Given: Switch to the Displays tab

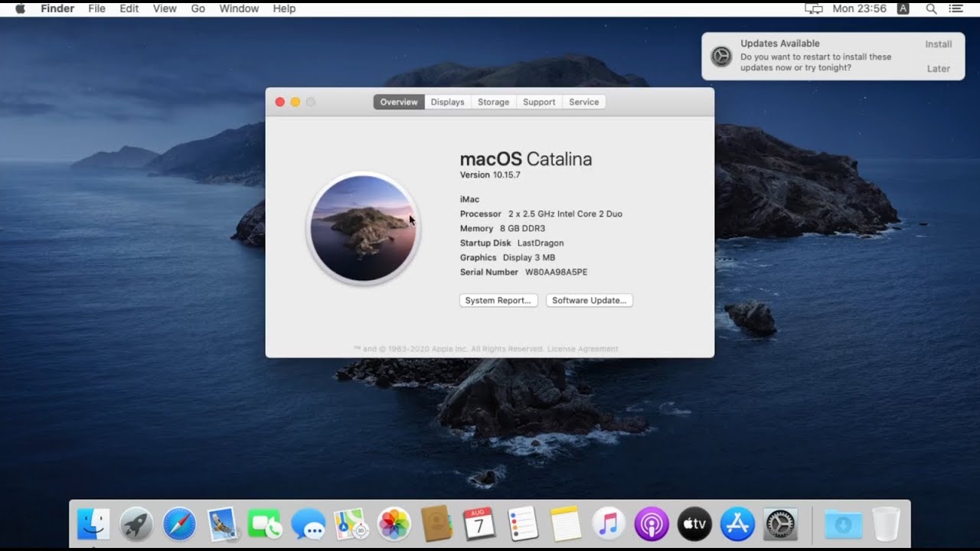Looking at the screenshot, I should point(447,102).
